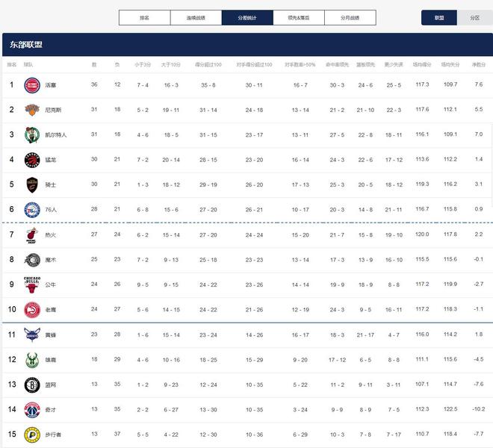This screenshot has height=448, width=493.
Task: Click the Milwaukee Bucks logo
Action: click(x=31, y=359)
